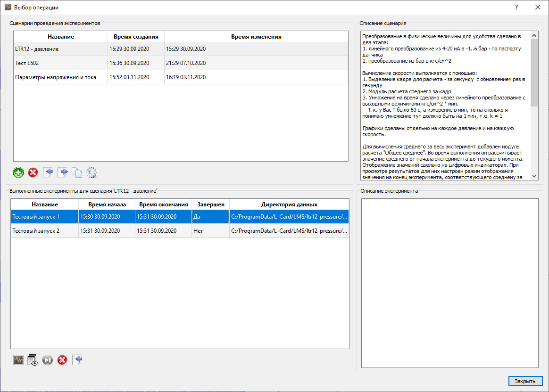Launch experiment with the waveform icon
This screenshot has width=549, height=392.
(18, 360)
